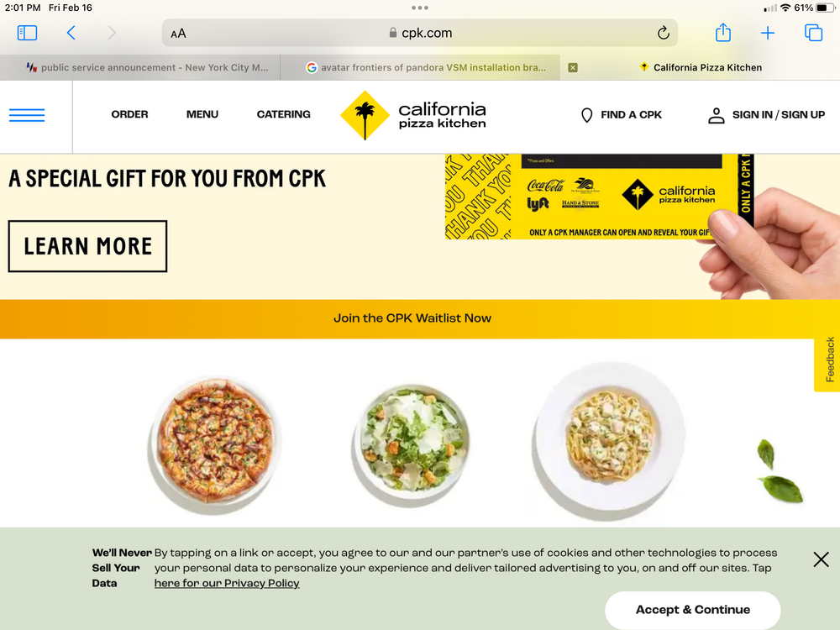Screen dimensions: 840x630
Task: Open CATERING in the site navigation
Action: (x=283, y=114)
